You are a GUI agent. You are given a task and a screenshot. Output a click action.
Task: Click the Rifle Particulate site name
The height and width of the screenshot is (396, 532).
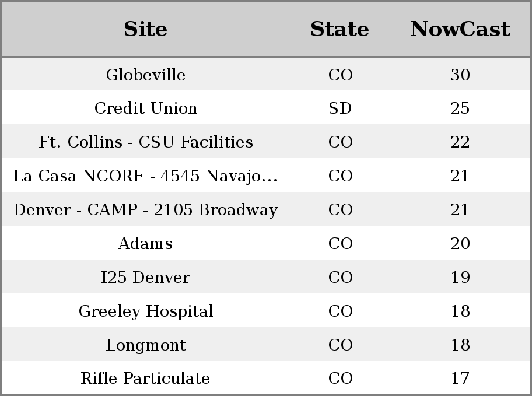pos(146,379)
